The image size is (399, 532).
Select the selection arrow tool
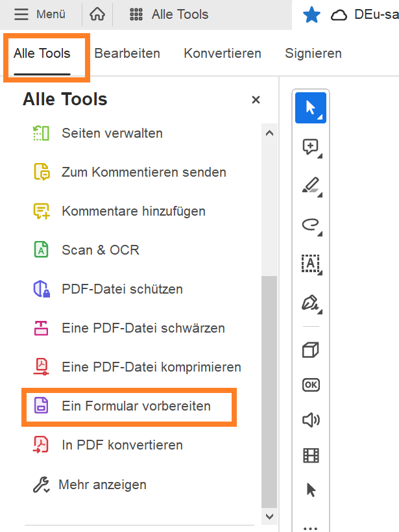310,107
